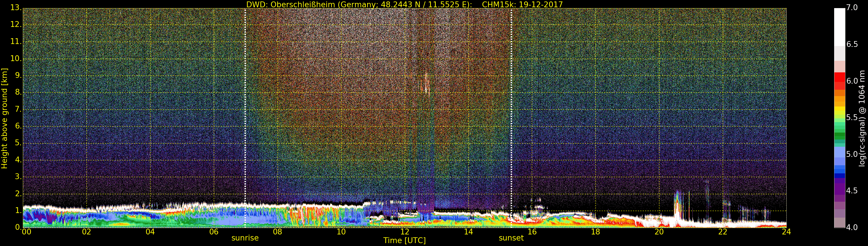Click the "18" time axis tick label
The width and height of the screenshot is (868, 246).
(x=595, y=232)
